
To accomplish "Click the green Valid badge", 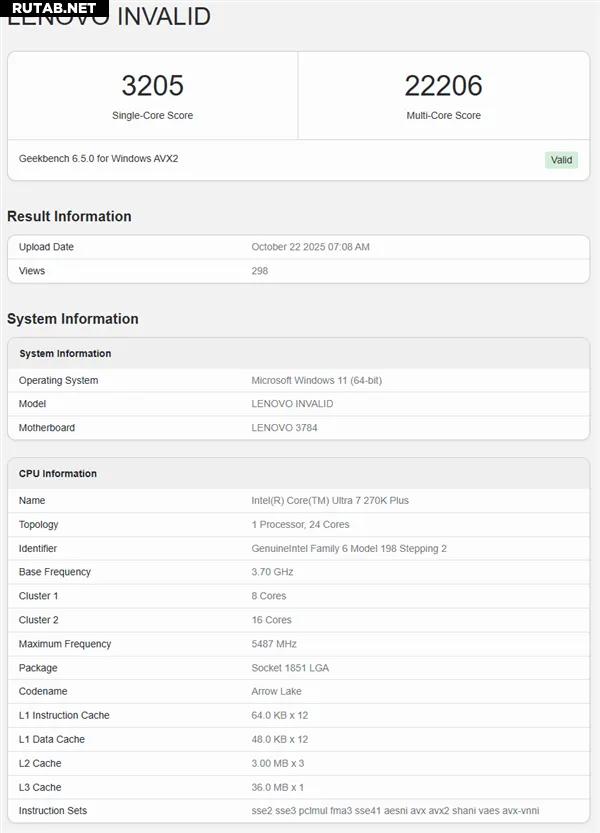I will [x=561, y=160].
